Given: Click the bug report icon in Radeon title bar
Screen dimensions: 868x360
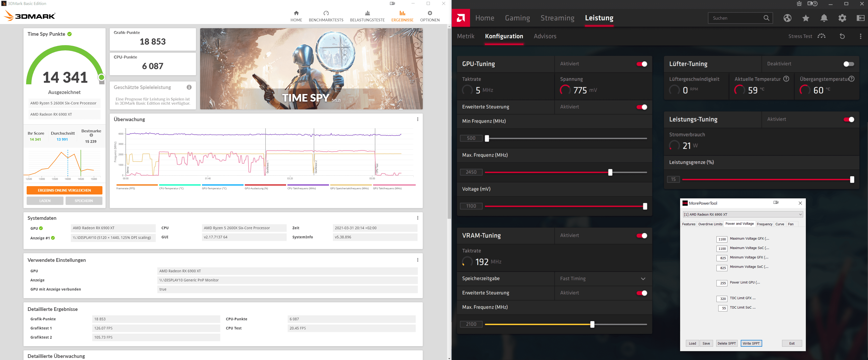Looking at the screenshot, I should point(799,4).
